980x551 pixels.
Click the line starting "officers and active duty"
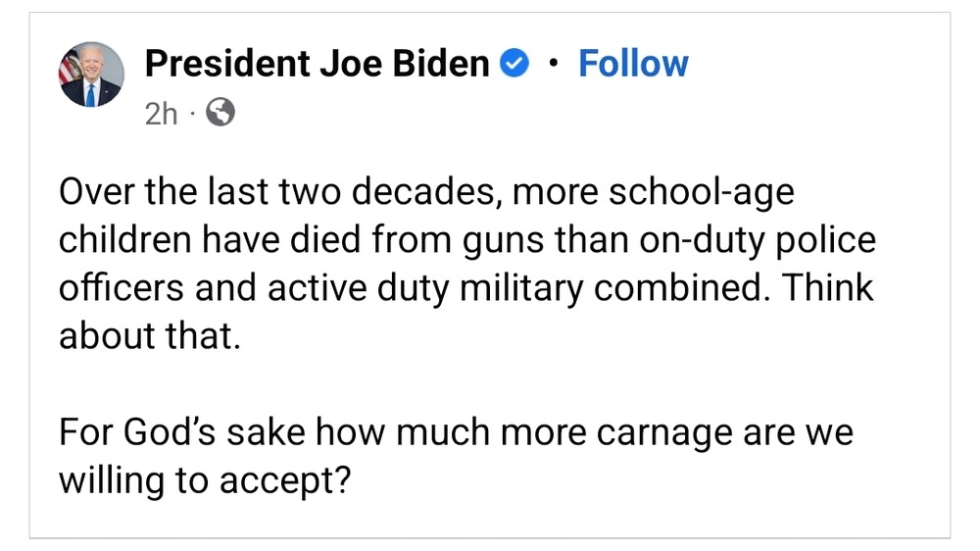[465, 288]
